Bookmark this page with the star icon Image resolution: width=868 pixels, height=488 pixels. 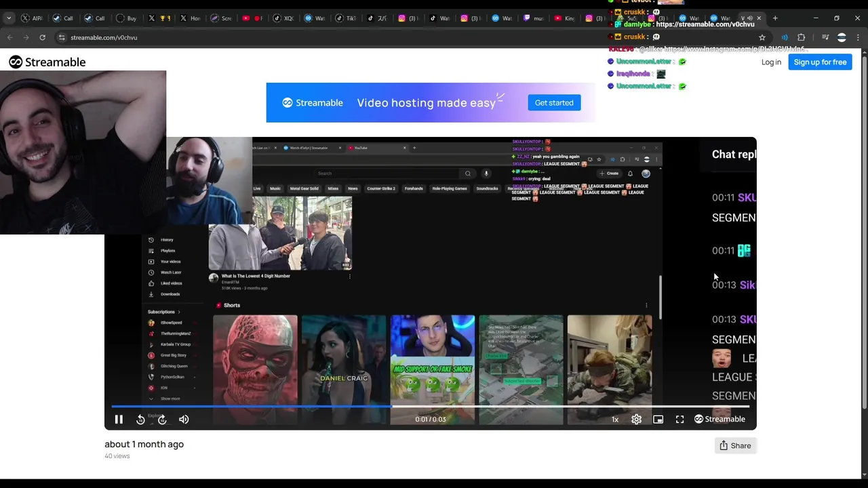tap(762, 37)
